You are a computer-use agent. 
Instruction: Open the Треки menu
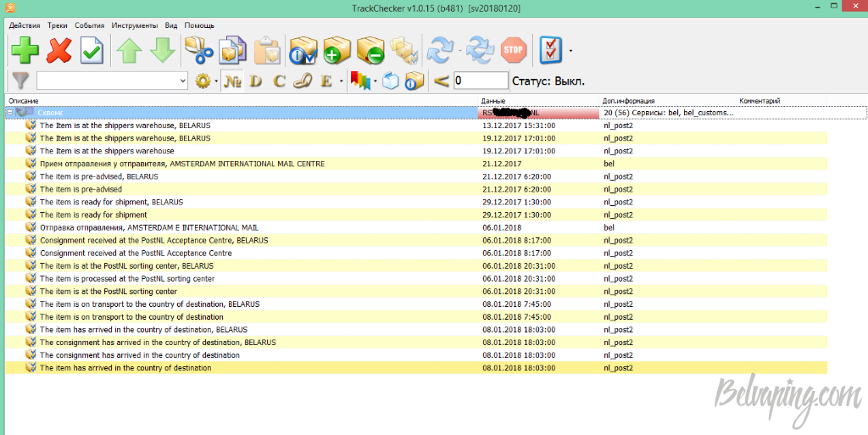tap(57, 25)
